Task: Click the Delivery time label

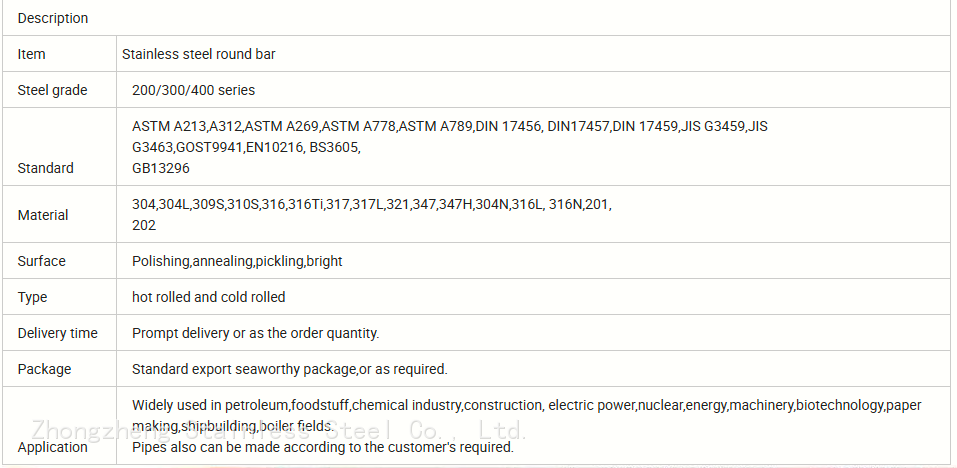Action: pos(58,333)
